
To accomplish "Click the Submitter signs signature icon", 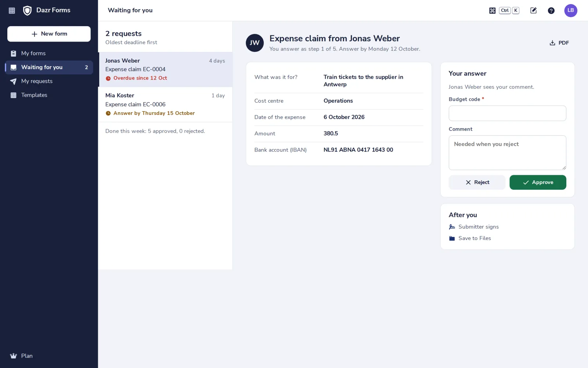I will coord(452,227).
